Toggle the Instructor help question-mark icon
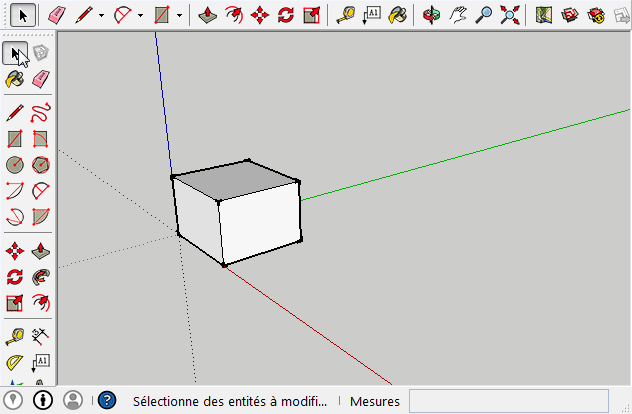 [107, 400]
